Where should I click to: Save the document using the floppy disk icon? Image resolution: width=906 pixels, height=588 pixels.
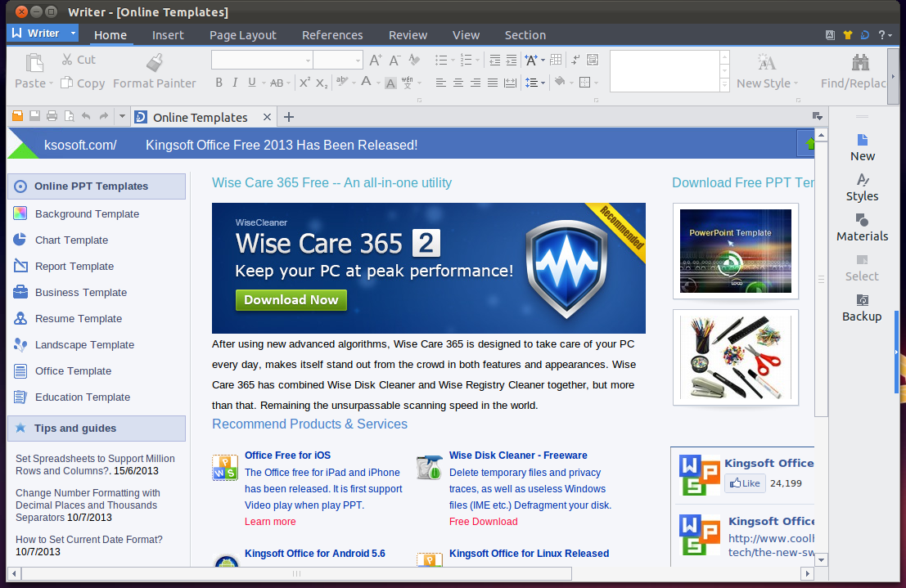point(34,116)
